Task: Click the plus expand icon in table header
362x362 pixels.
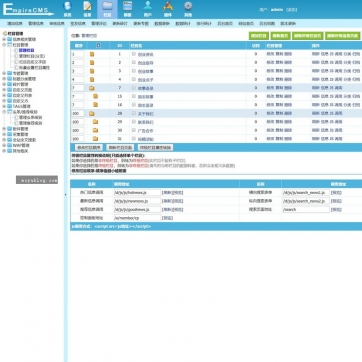Action: click(x=98, y=45)
